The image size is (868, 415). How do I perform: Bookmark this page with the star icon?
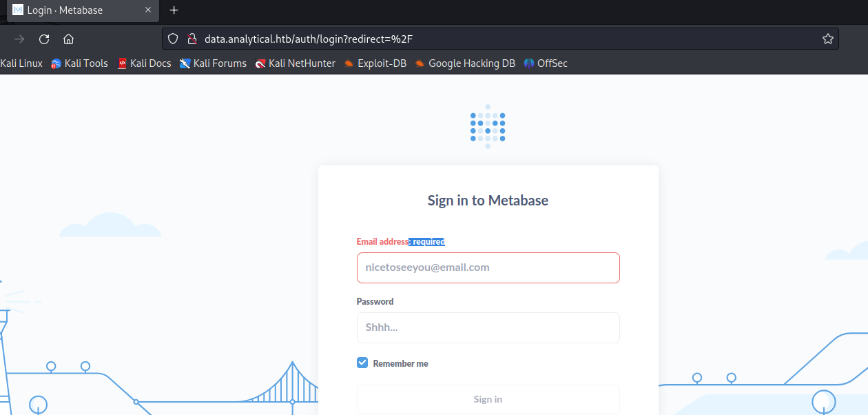[828, 39]
